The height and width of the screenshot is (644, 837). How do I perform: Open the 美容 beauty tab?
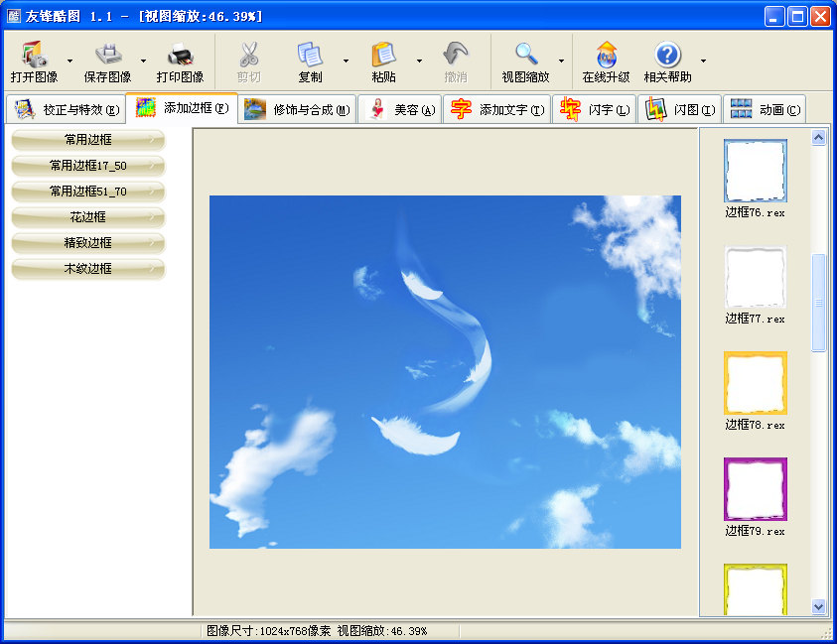pos(400,110)
